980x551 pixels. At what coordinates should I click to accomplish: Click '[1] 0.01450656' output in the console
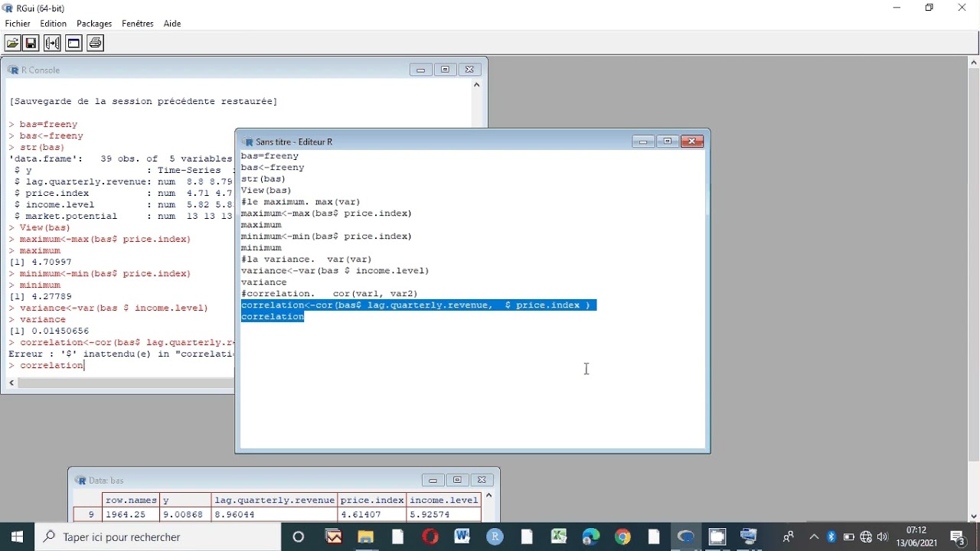(49, 331)
